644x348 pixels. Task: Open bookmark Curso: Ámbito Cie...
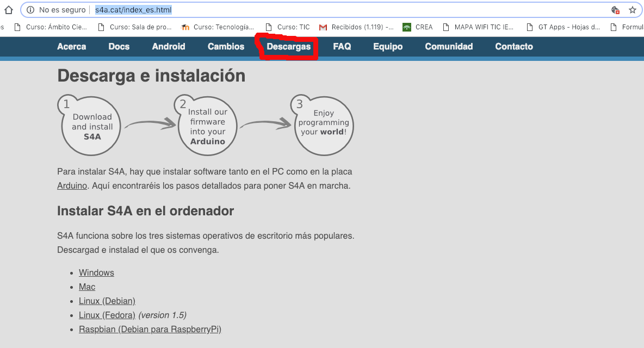pos(51,27)
